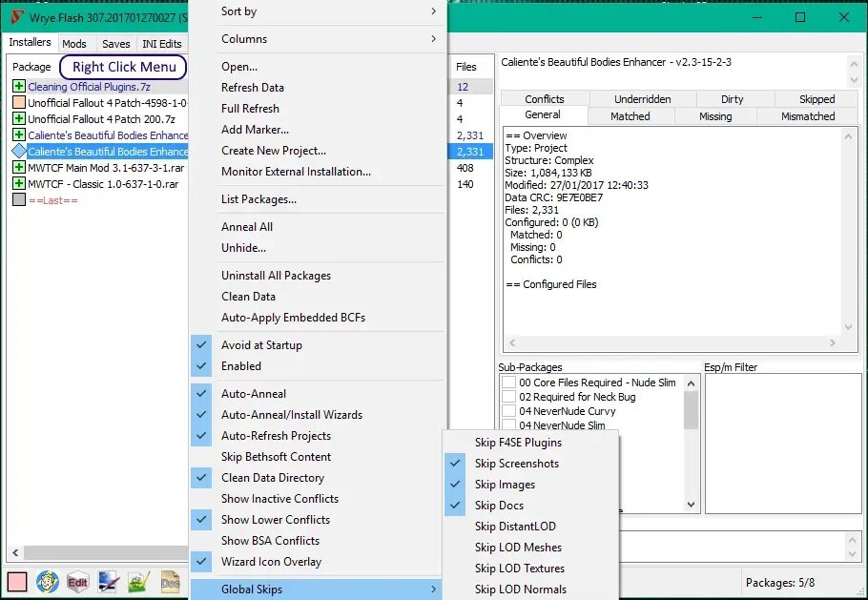Uncheck Skip Images in Global Skips
The image size is (868, 600).
[531, 485]
